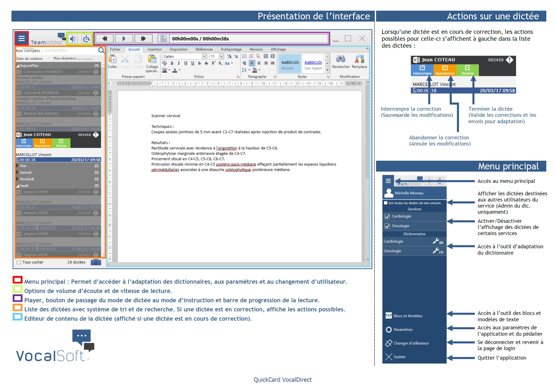Open the font size 11 dropdown
The image size is (555, 392).
coord(221,56)
